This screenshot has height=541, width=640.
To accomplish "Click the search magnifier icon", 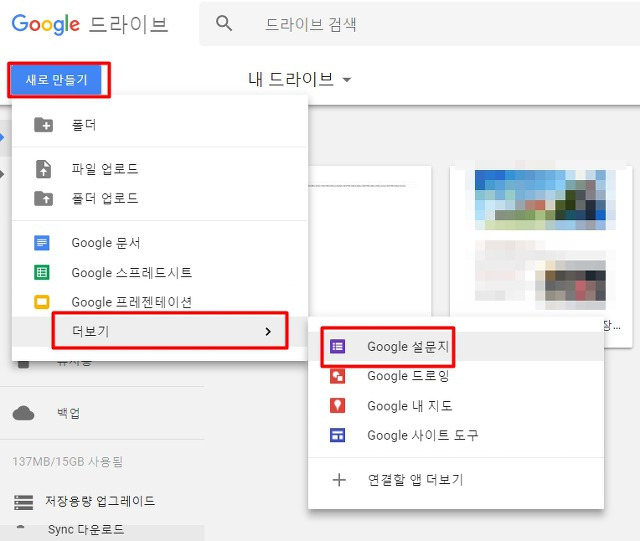I will click(x=224, y=24).
